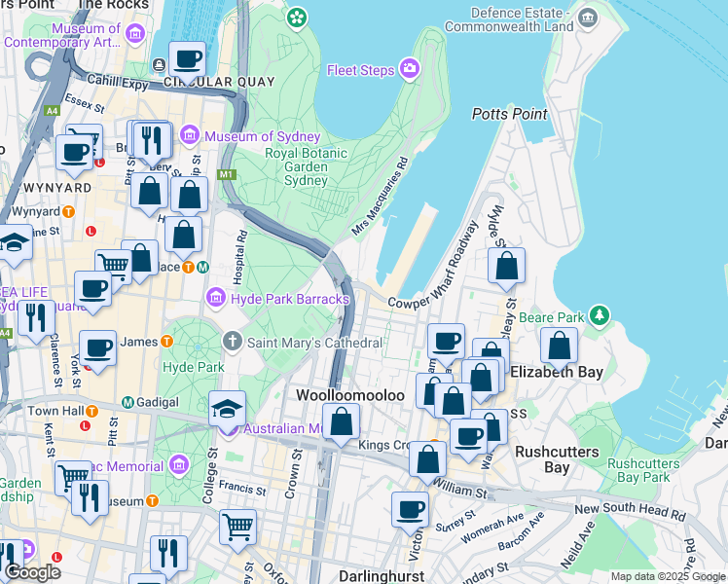Click the Elizabeth Bay label

coord(557,372)
